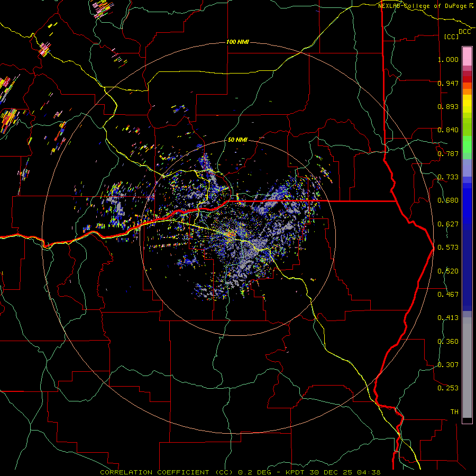Click the 0.467 color scale value

pyautogui.click(x=448, y=295)
